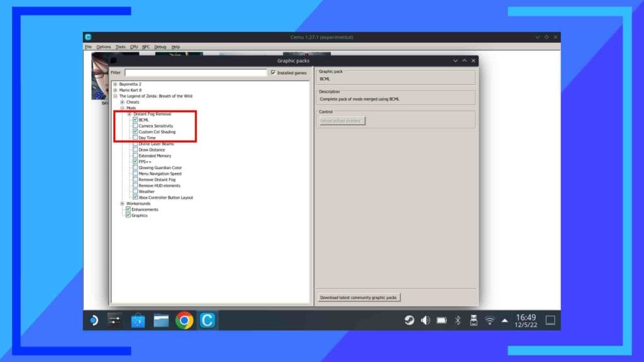Show hidden tray icons arrow

point(505,321)
